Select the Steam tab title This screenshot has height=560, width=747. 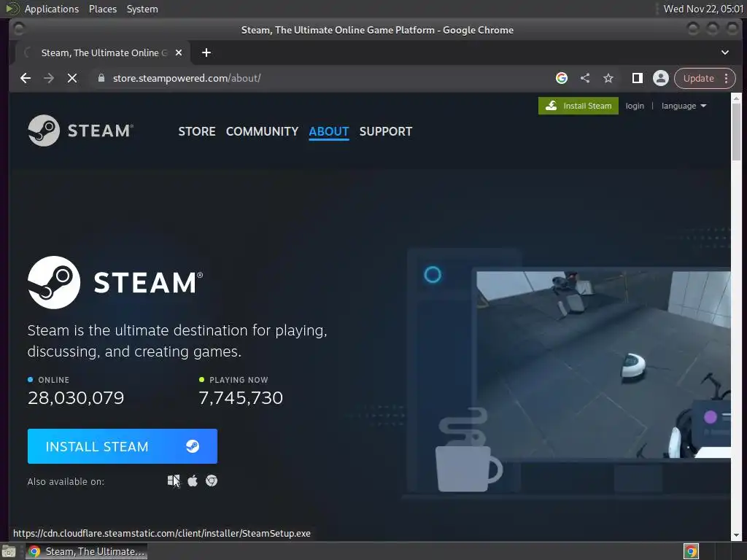tap(104, 52)
